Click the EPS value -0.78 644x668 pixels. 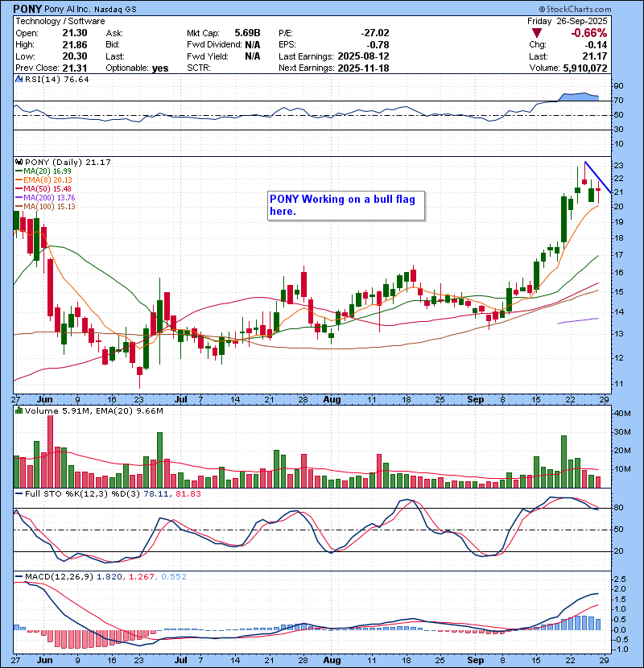click(378, 45)
